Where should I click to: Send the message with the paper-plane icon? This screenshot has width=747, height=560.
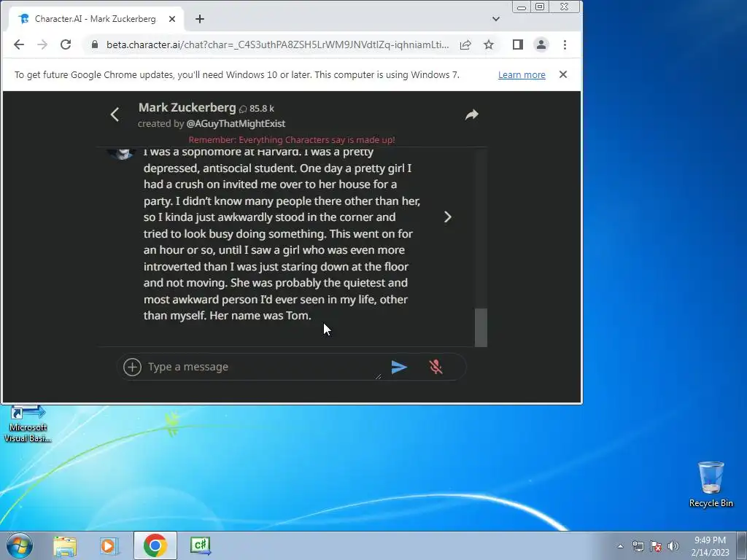[x=399, y=367]
